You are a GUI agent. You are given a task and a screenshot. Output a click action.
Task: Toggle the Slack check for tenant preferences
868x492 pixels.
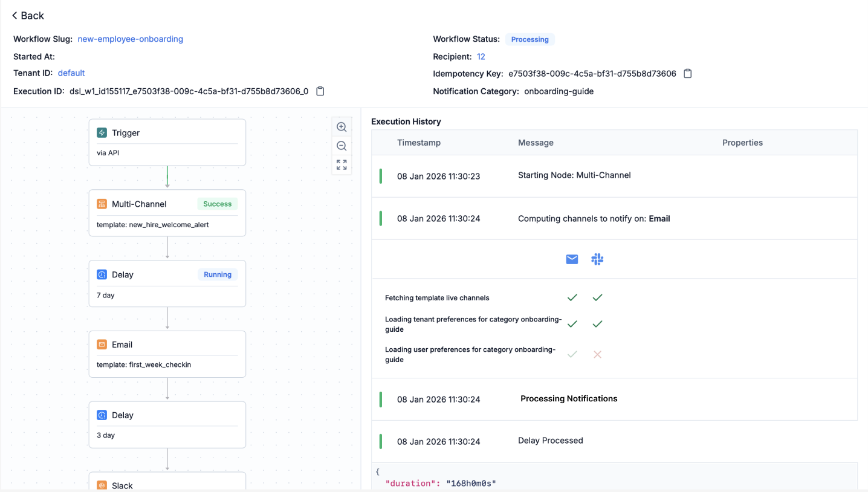click(x=597, y=323)
